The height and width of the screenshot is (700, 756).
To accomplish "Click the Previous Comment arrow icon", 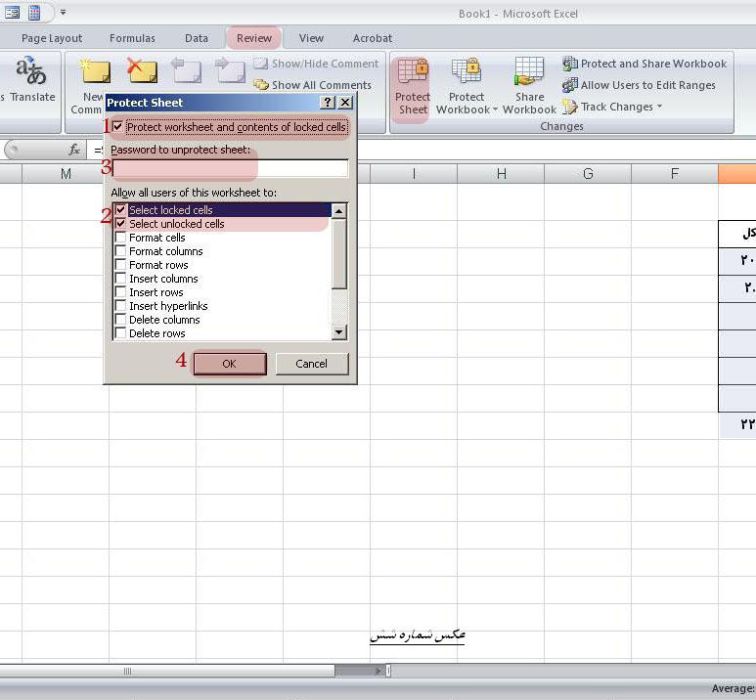I will 187,70.
